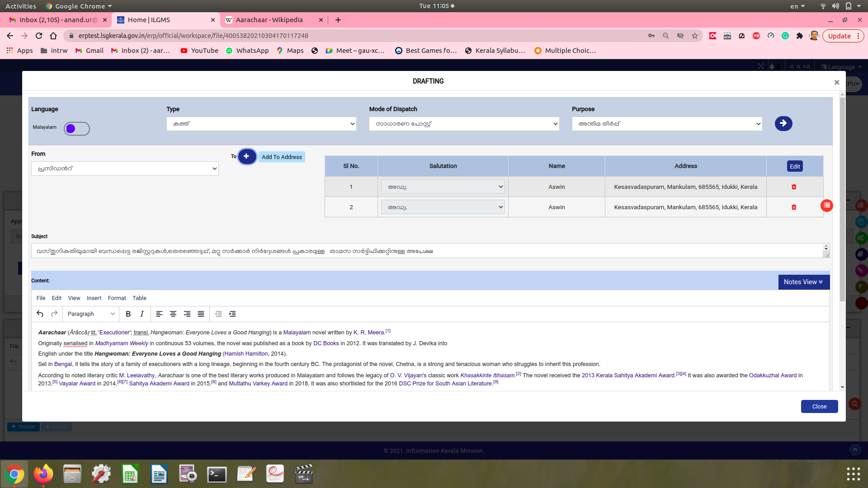Click the Notes View button
868x488 pixels.
click(x=803, y=282)
